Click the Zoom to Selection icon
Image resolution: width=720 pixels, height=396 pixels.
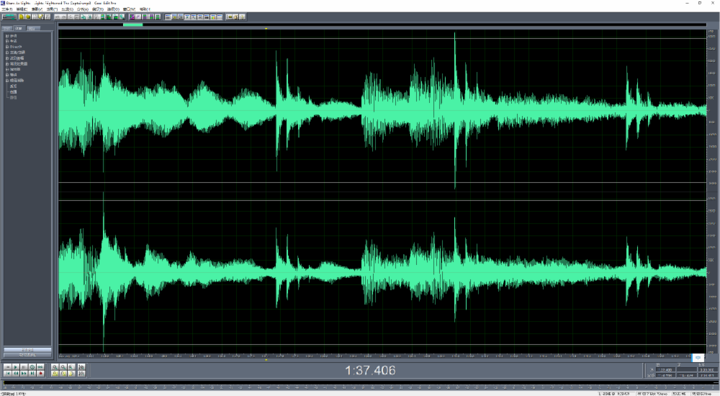[x=55, y=373]
